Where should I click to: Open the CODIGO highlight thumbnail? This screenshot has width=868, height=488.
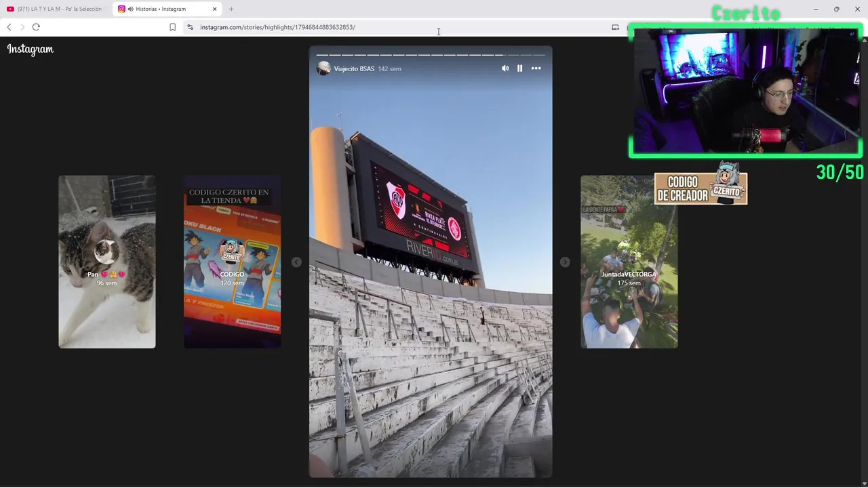point(232,262)
